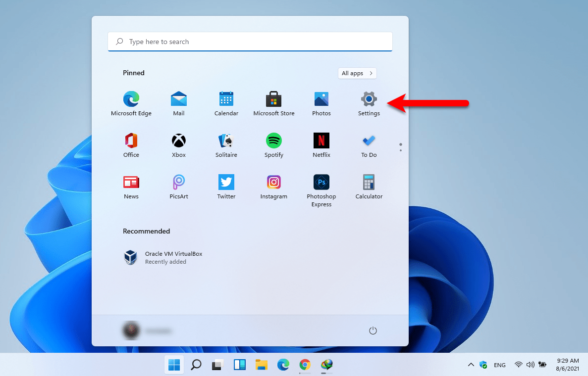Click the volume speaker icon
The width and height of the screenshot is (588, 376).
(530, 365)
